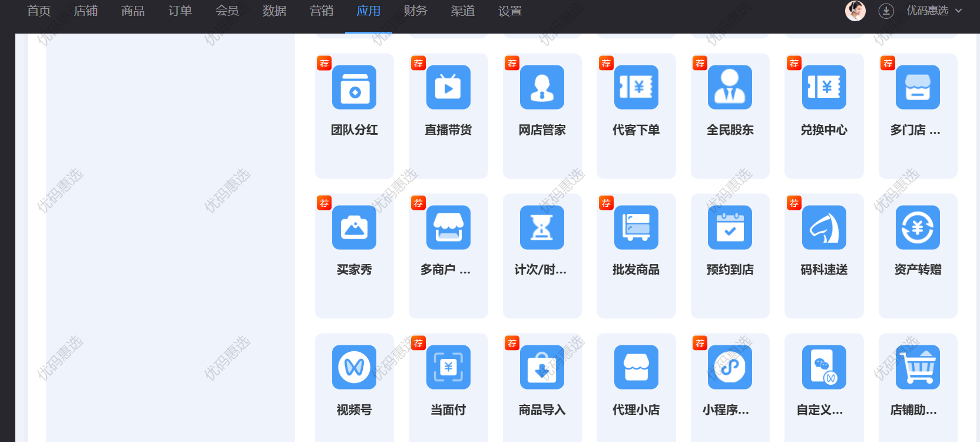This screenshot has height=442, width=980.
Task: Launch the 直播带货 live streaming app
Action: pos(448,87)
